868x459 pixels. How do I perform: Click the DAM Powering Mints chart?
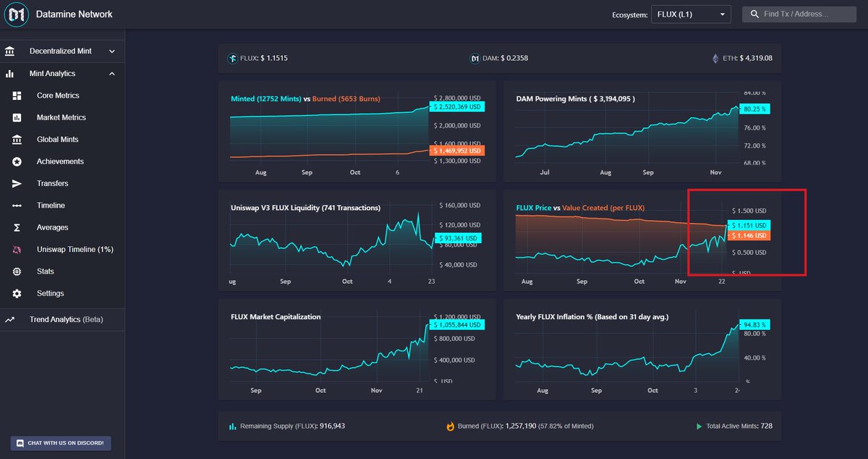[x=642, y=131]
